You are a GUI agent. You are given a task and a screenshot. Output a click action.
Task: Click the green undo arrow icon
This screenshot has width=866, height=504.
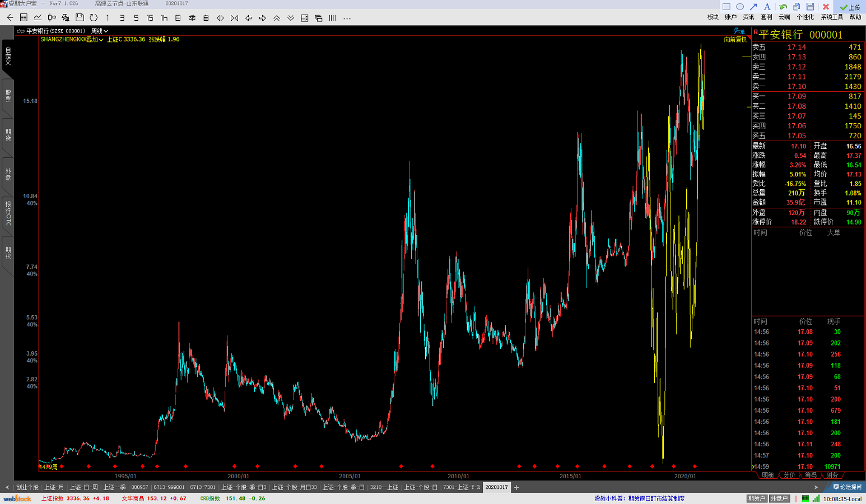click(783, 7)
